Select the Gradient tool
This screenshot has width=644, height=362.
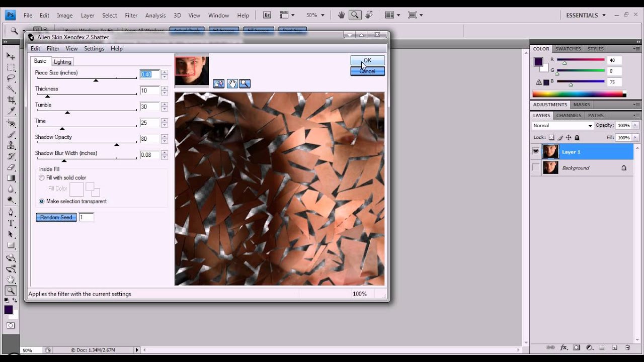tap(11, 178)
